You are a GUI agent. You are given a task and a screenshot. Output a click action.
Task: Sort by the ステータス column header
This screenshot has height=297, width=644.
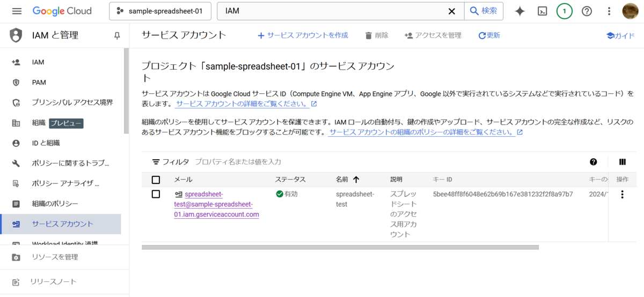coord(290,180)
